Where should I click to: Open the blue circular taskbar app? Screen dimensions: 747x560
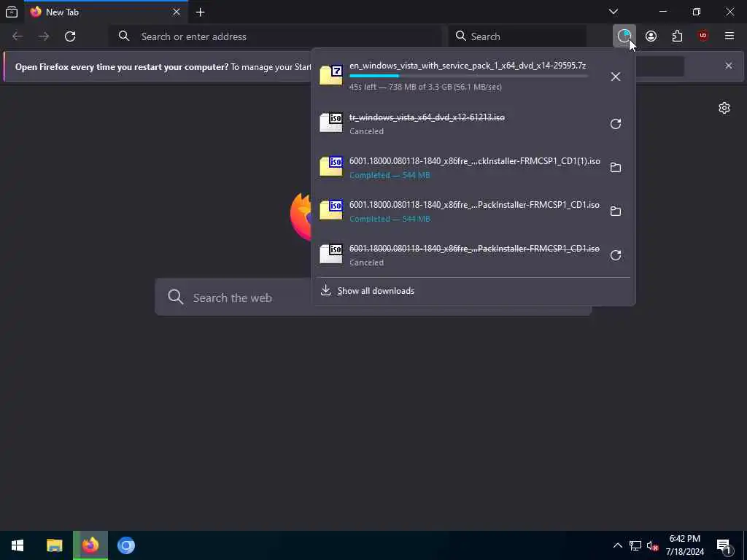click(x=126, y=545)
